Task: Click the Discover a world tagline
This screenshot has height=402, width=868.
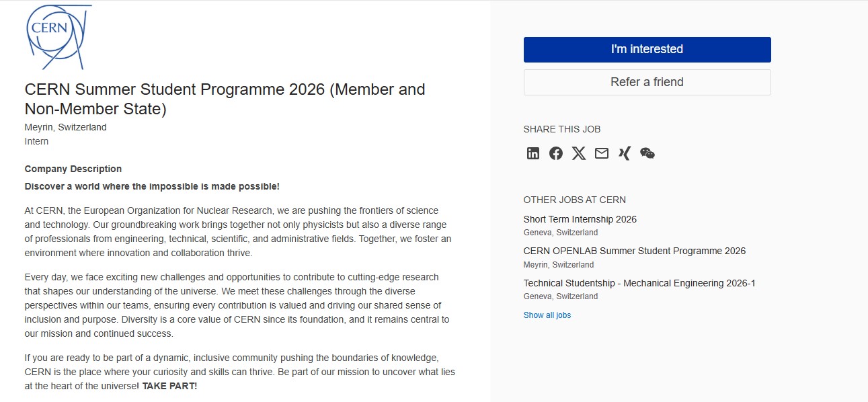Action: pos(152,186)
